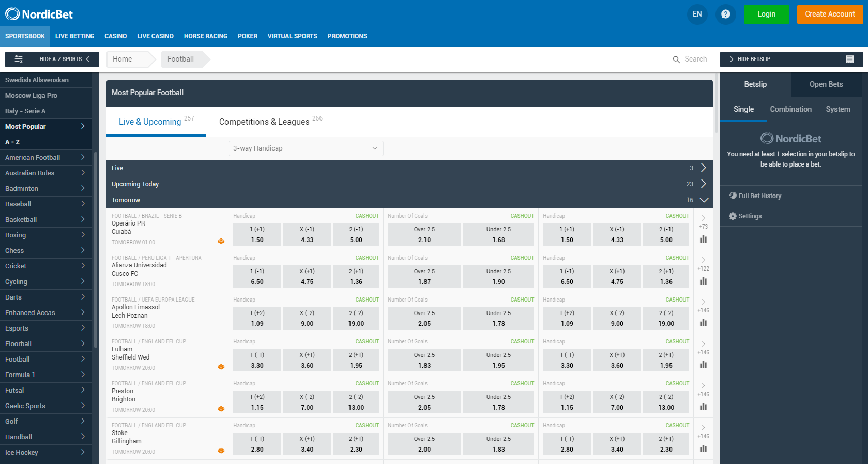Select Fulham Over 2.5 odds 1.83

424,360
